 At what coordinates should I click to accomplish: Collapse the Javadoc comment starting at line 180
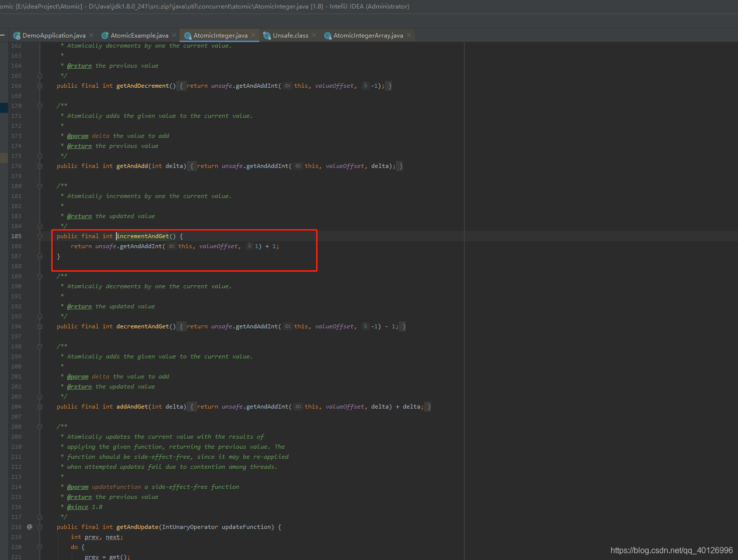coord(40,186)
